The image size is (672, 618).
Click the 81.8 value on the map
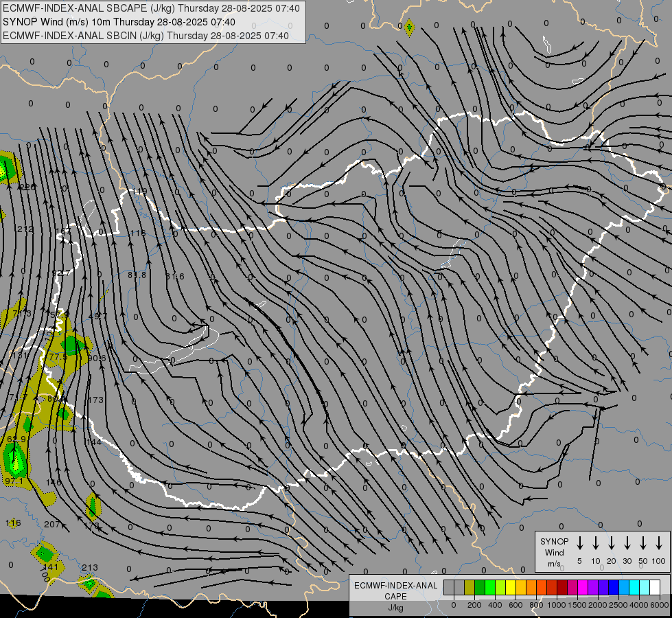[137, 275]
